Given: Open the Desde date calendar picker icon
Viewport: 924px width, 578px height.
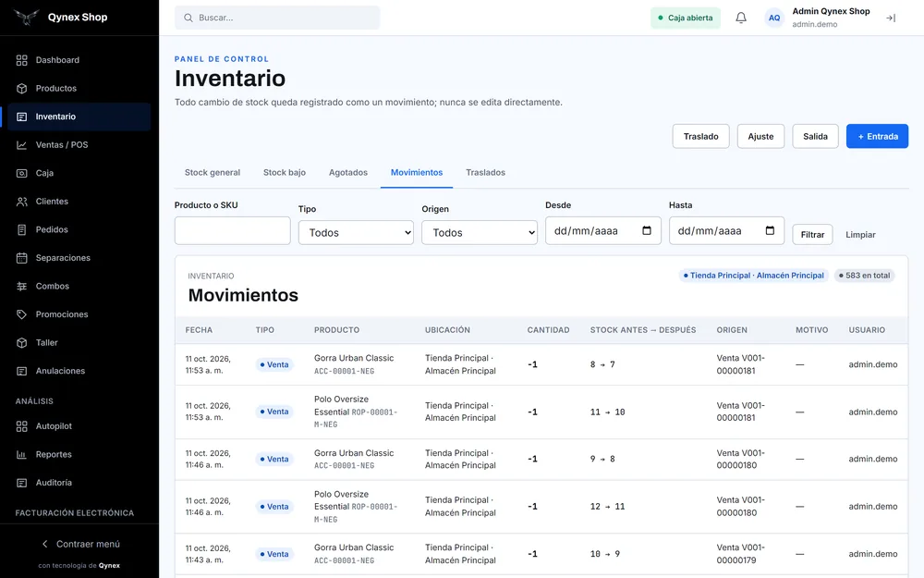Looking at the screenshot, I should (x=647, y=230).
